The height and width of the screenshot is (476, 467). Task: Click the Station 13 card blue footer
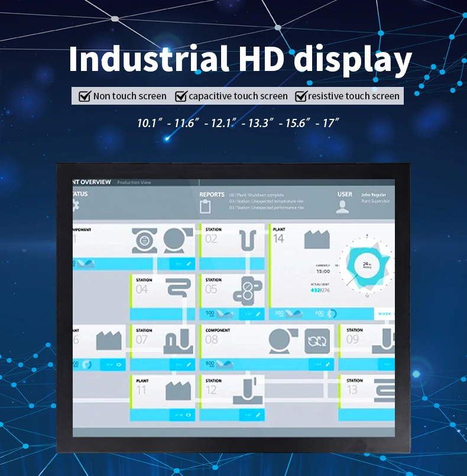pyautogui.click(x=367, y=415)
